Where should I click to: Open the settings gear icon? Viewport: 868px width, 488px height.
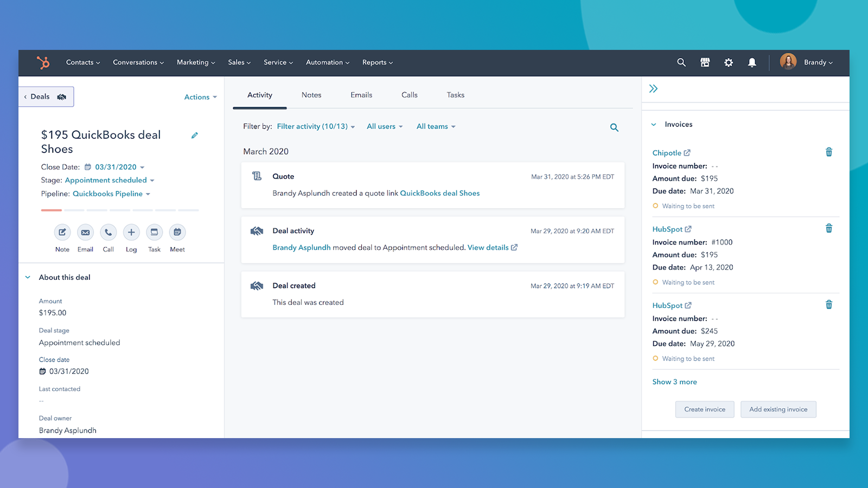[x=729, y=62]
